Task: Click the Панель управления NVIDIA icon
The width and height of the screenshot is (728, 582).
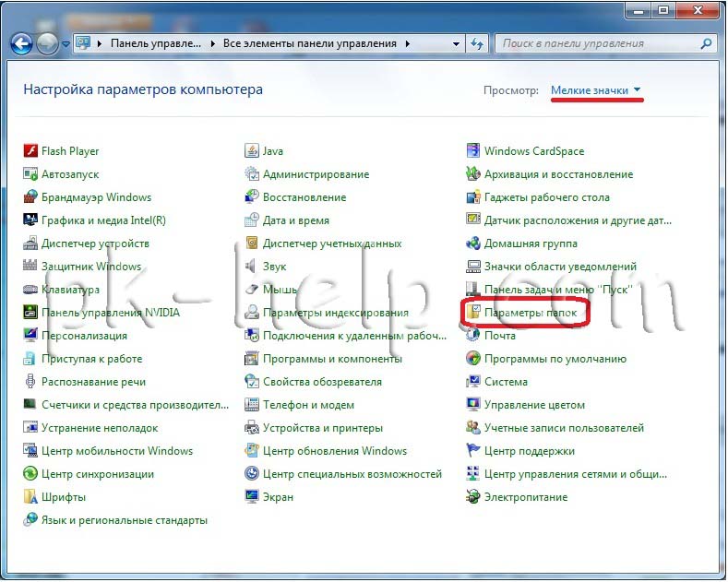Action: [30, 313]
